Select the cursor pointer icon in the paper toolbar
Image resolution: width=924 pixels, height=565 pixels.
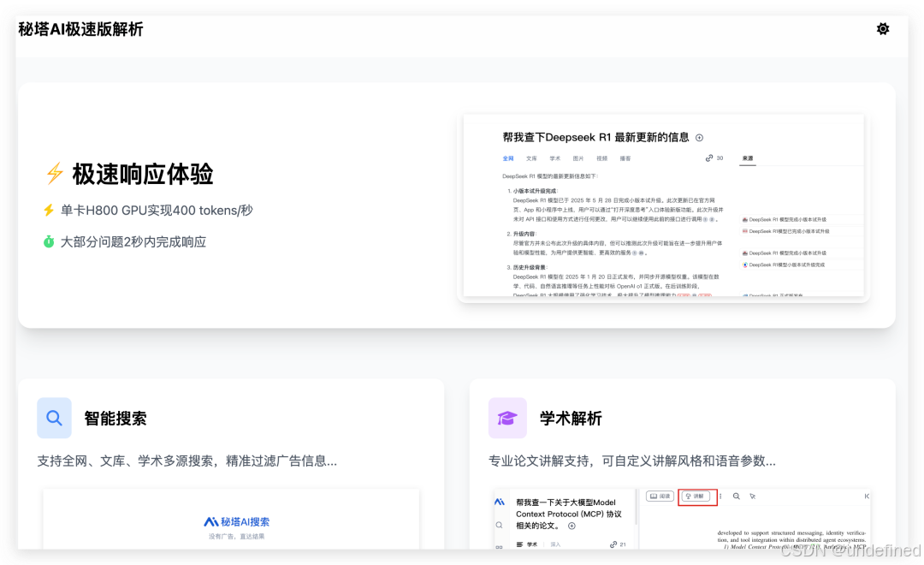click(x=752, y=497)
